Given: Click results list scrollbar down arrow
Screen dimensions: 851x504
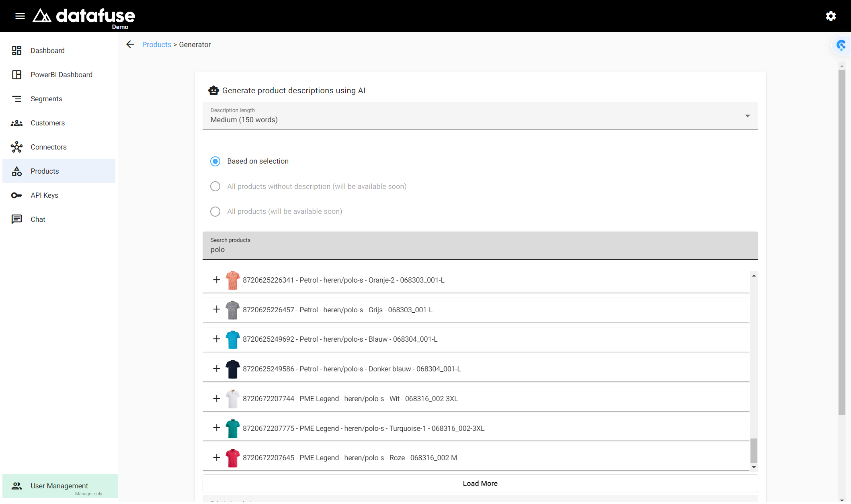Looking at the screenshot, I should (x=754, y=467).
